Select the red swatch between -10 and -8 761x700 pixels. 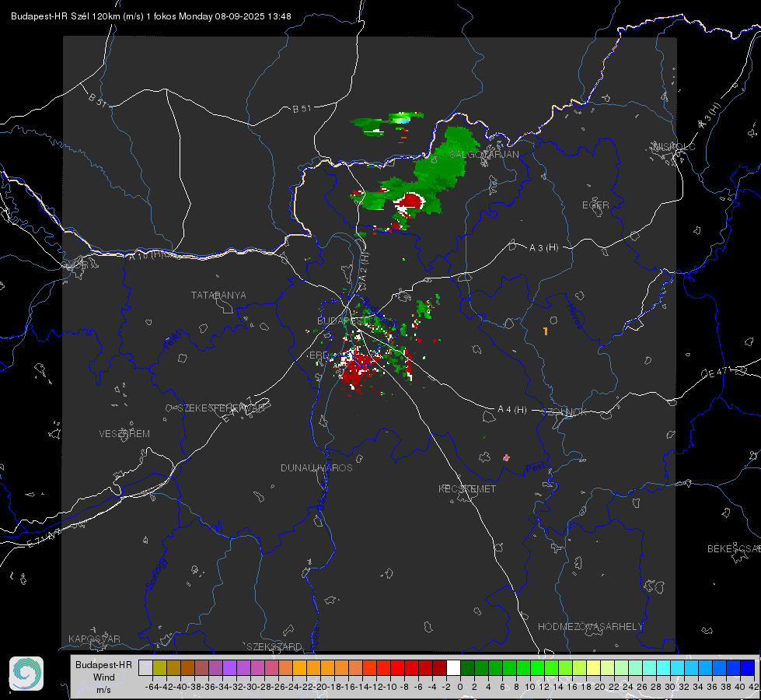(x=397, y=667)
